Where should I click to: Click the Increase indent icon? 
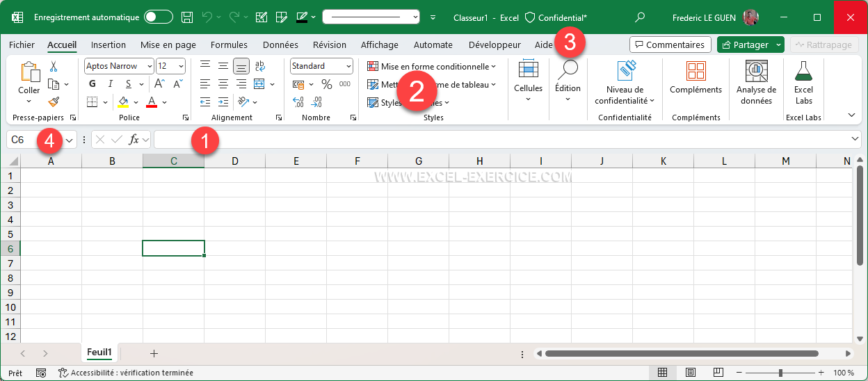click(x=223, y=102)
